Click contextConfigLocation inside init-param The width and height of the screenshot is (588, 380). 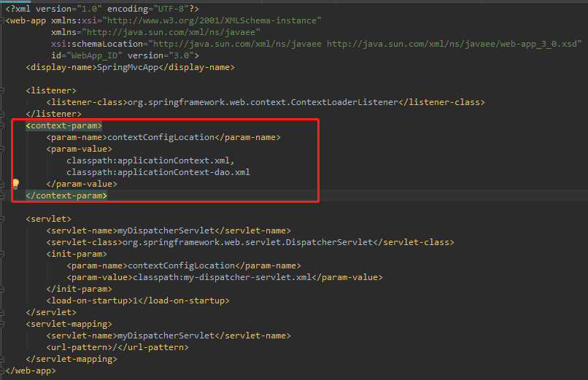[x=181, y=265]
